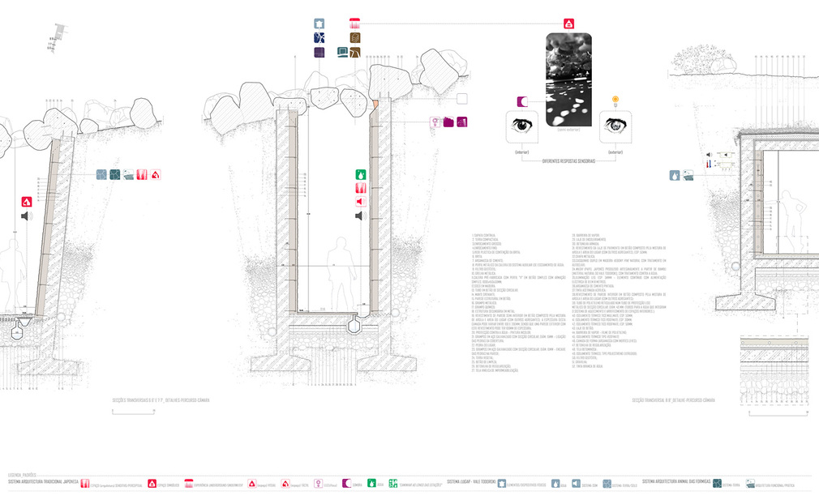Screen dimensions: 819x504
Task: Select the small speaker icon beside right section
Action: point(709,155)
